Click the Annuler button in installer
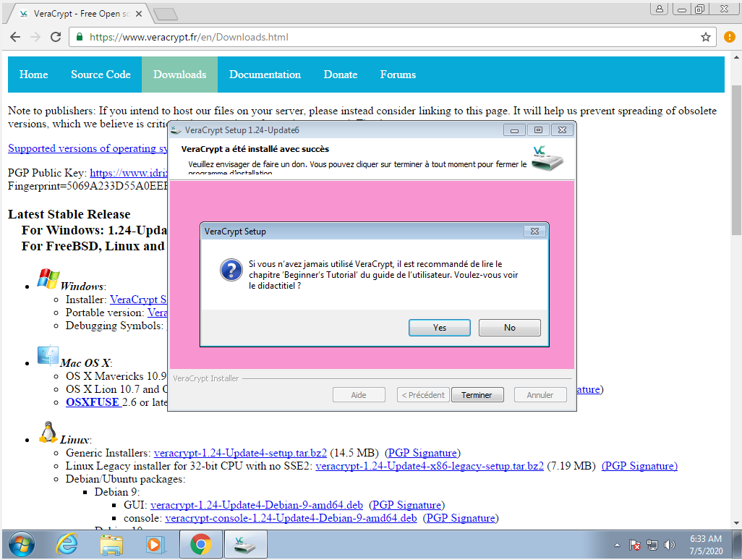The width and height of the screenshot is (742, 560). click(540, 395)
